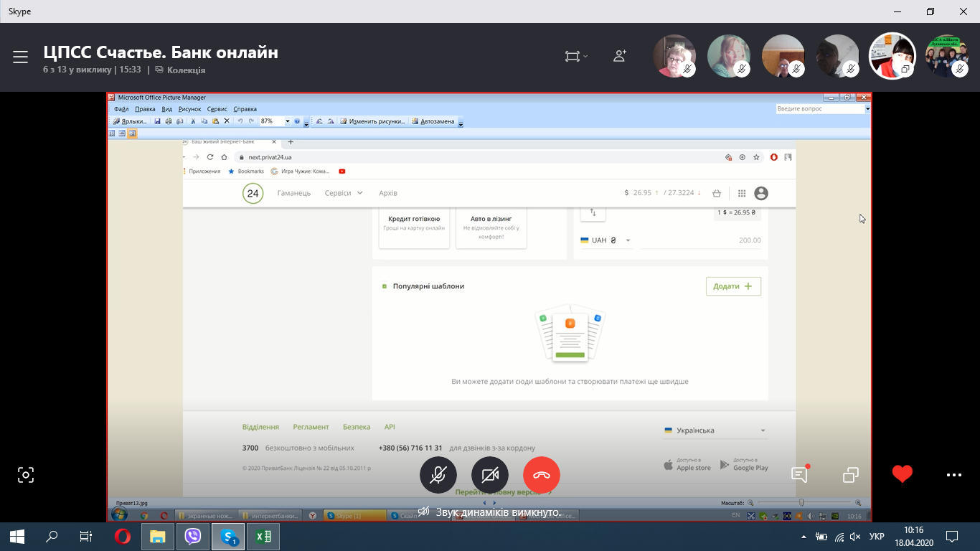Open the Авто в лізинг card
The height and width of the screenshot is (551, 980).
[x=491, y=227]
